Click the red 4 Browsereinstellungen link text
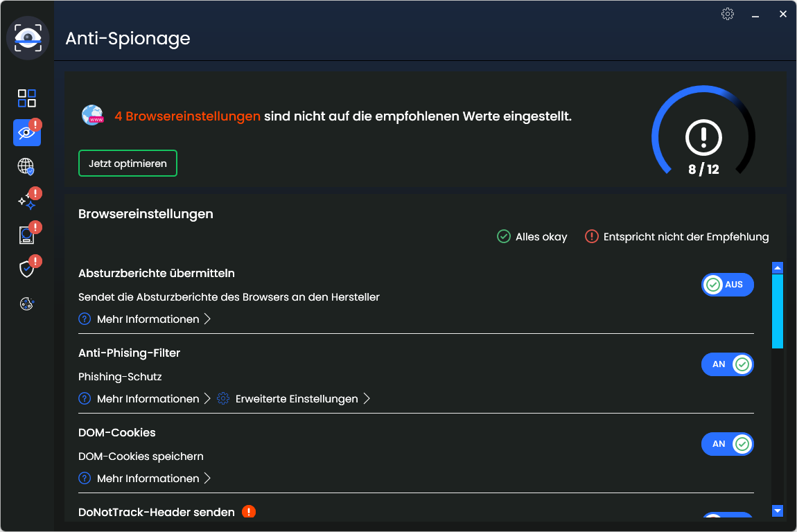797x532 pixels. coord(187,116)
